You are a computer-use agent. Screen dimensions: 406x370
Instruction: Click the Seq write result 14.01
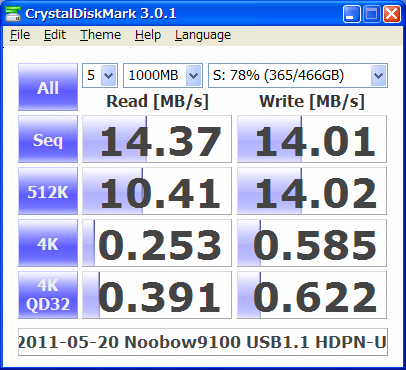pyautogui.click(x=312, y=139)
